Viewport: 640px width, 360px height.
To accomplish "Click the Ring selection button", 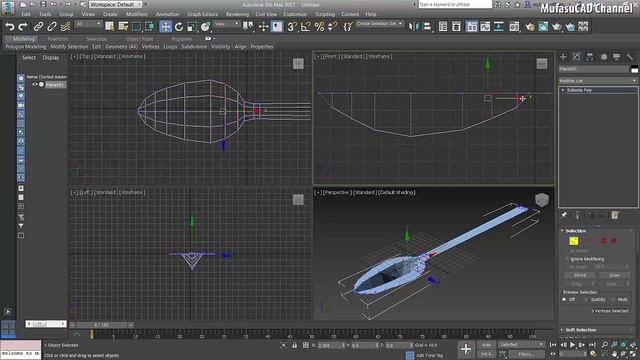I will click(577, 284).
